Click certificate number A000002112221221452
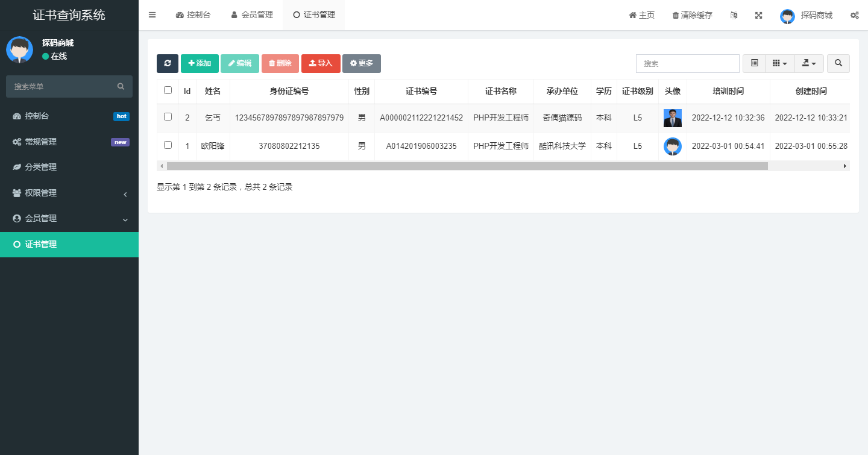 pos(421,118)
